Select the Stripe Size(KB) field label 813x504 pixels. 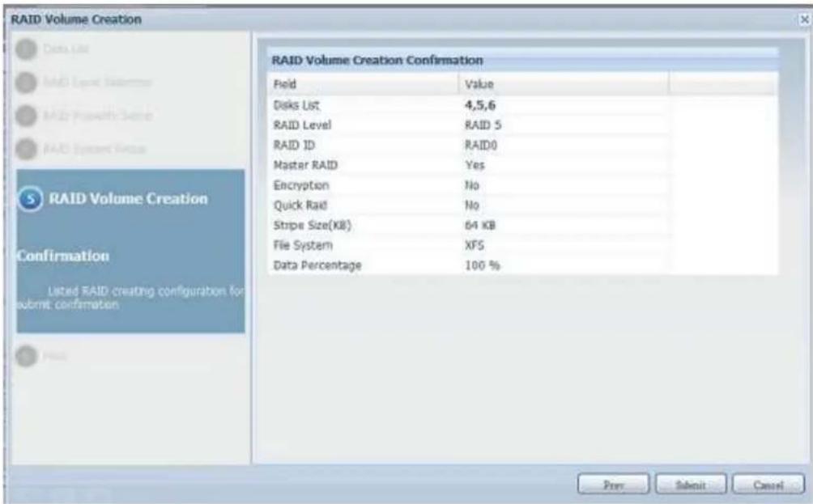point(313,226)
